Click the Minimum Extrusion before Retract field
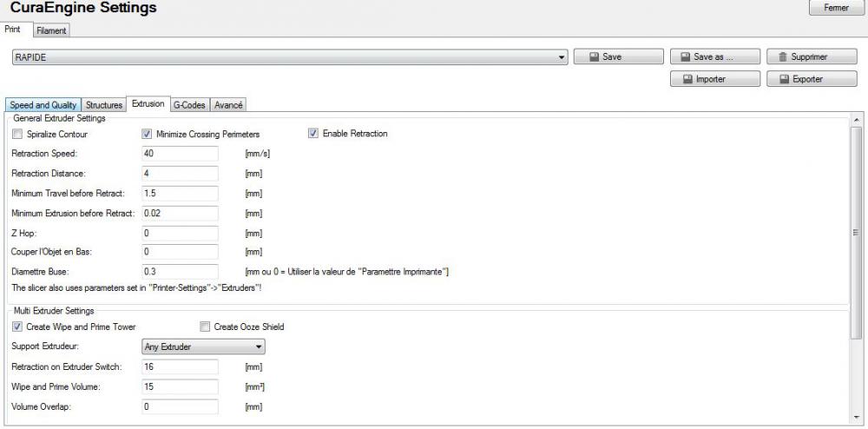Viewport: 868px width, 429px height. tap(180, 213)
